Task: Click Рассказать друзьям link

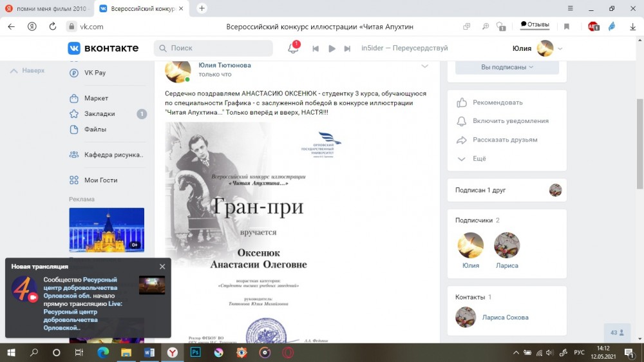Action: coord(504,140)
